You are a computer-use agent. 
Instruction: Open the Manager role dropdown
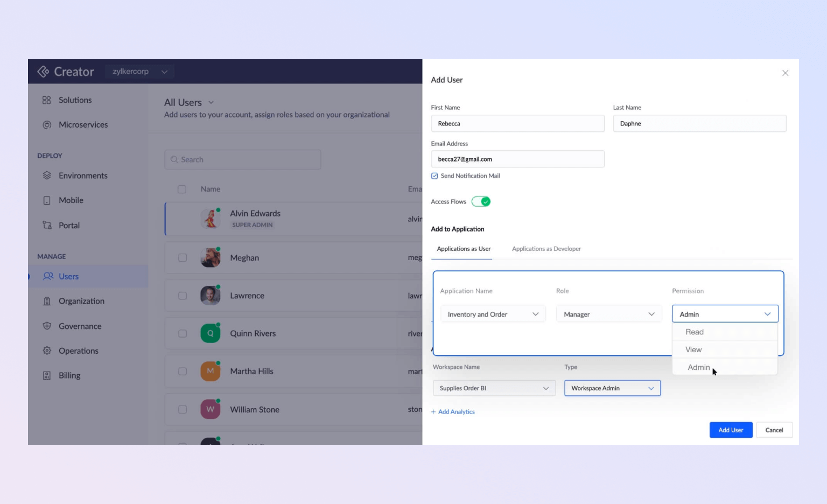click(609, 314)
